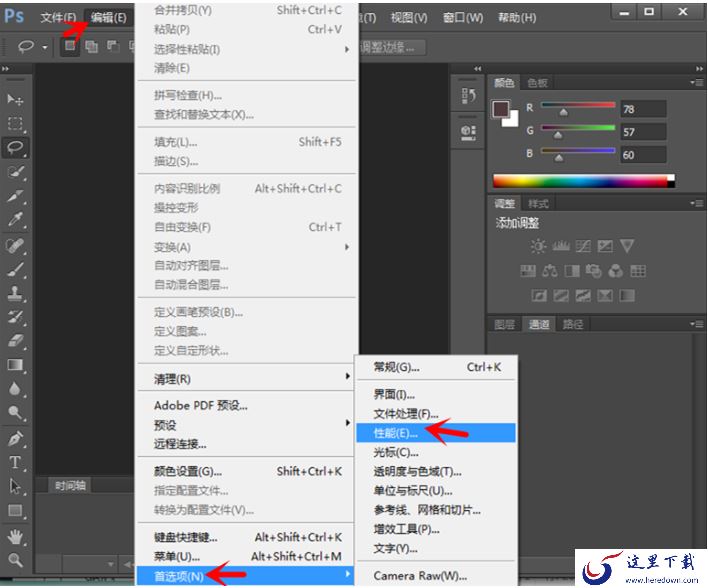Screen dimensions: 708x588
Task: Select the Brush tool
Action: 15,270
